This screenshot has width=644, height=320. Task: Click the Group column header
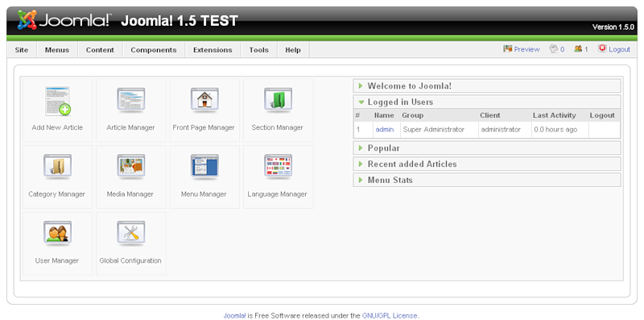[412, 115]
